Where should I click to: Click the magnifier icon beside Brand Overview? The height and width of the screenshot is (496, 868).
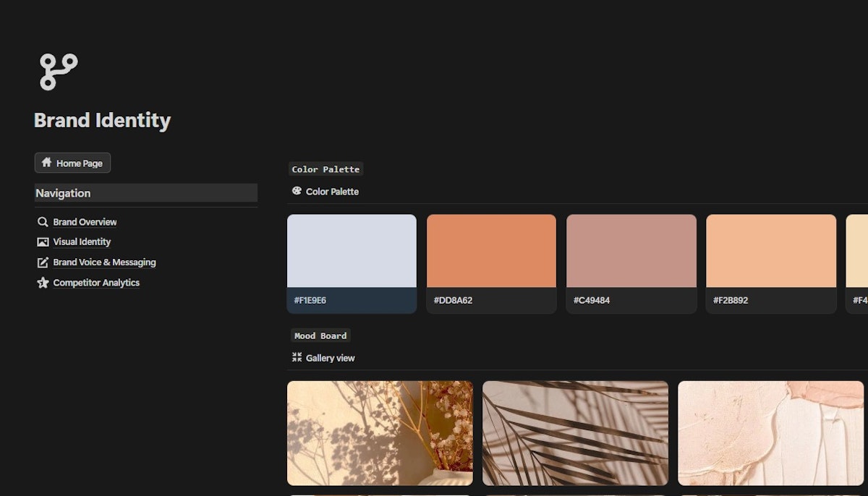(43, 222)
